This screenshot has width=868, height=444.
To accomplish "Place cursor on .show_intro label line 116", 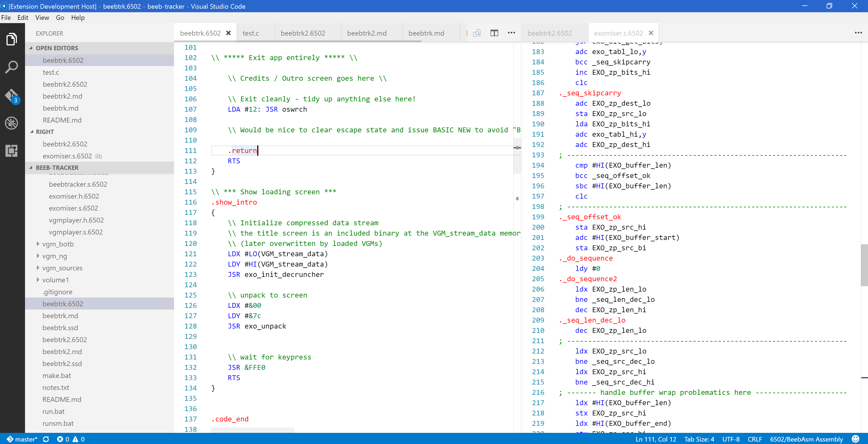I will 234,202.
